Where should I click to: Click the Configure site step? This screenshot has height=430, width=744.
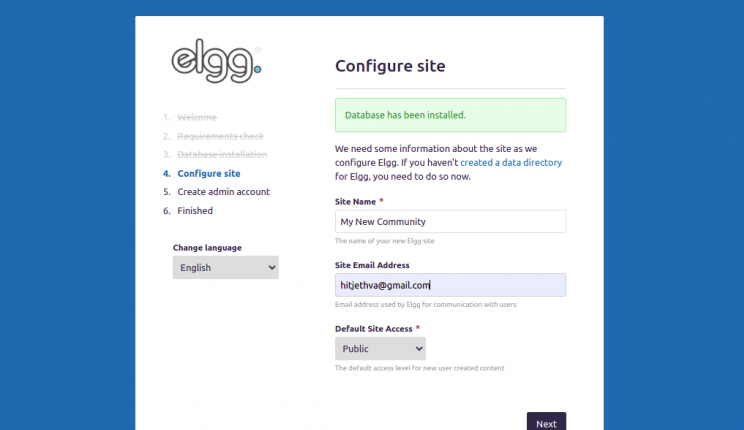point(209,173)
